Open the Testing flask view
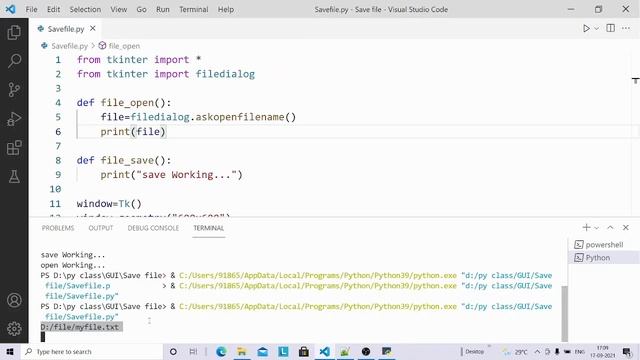This screenshot has height=360, width=640. click(x=14, y=177)
